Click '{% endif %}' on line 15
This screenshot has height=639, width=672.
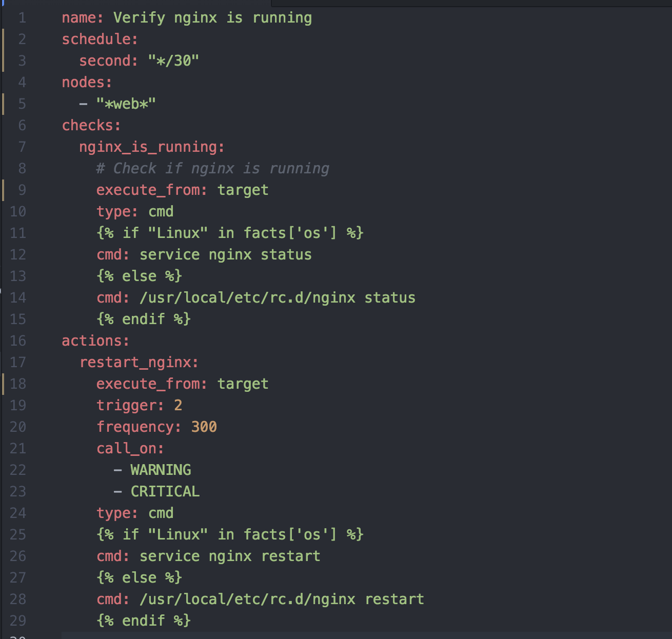[x=144, y=319]
